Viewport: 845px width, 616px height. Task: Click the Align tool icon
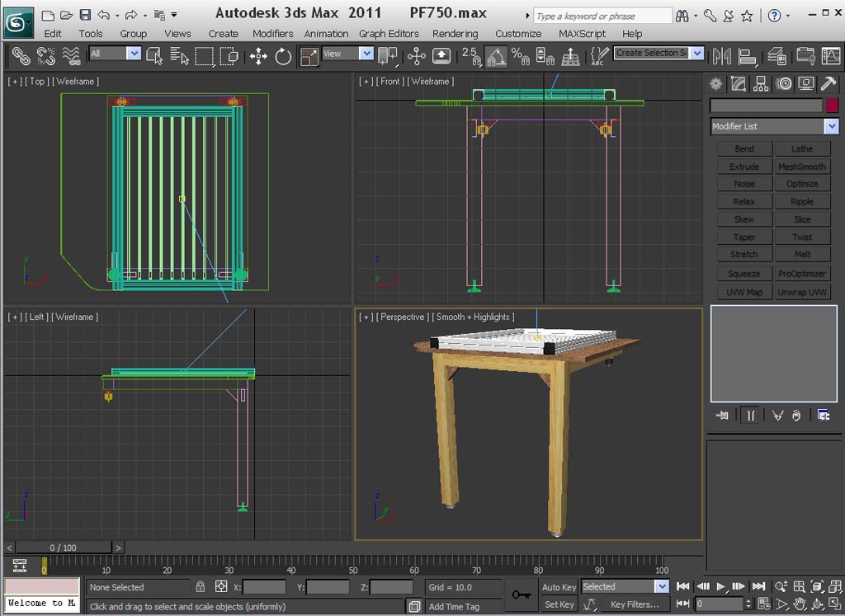[x=748, y=55]
